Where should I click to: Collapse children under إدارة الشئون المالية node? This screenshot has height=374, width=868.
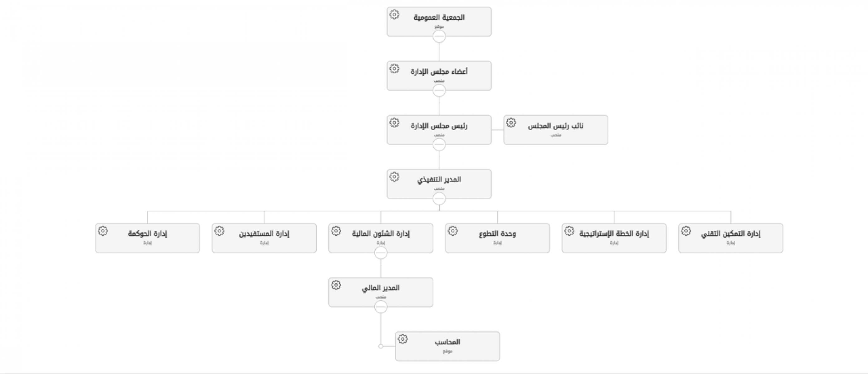381,253
